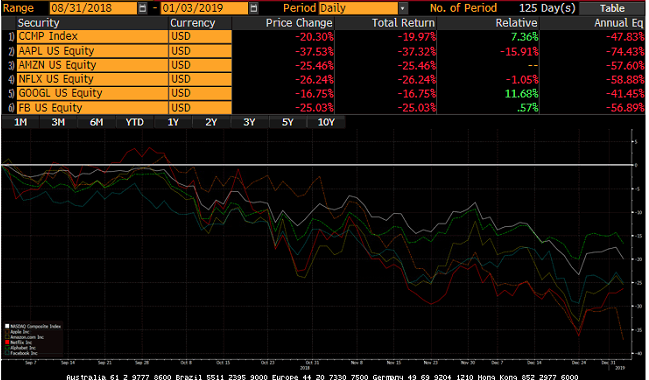Expand the Period dropdown arrow
Image resolution: width=649 pixels, height=380 pixels.
tap(403, 8)
